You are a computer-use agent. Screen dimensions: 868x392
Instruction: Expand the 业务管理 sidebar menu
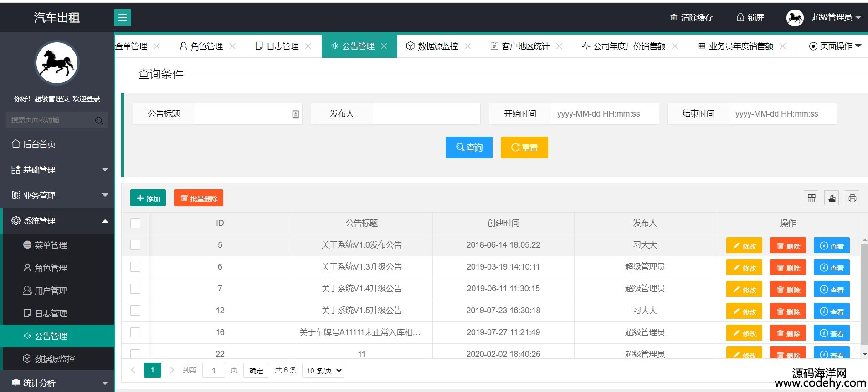tap(57, 195)
